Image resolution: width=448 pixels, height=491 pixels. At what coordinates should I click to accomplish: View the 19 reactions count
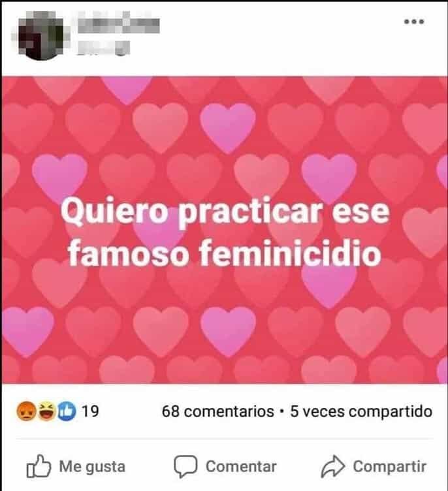90,411
